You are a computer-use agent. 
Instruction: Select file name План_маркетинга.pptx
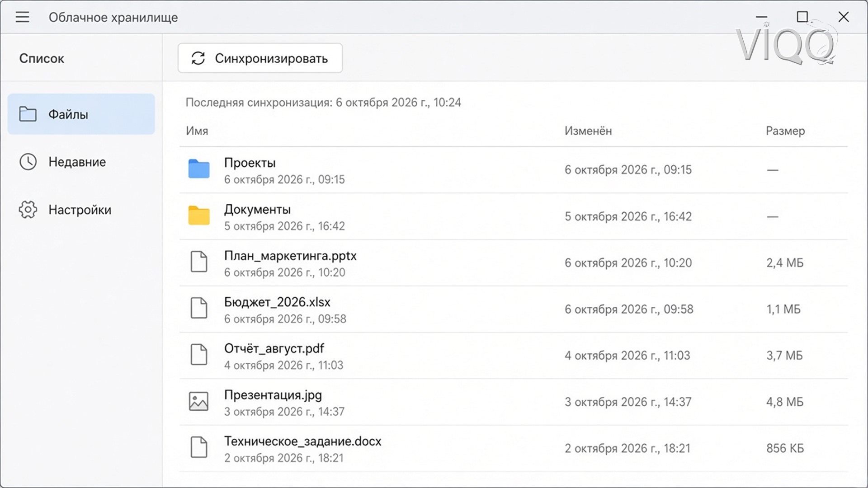(x=290, y=256)
